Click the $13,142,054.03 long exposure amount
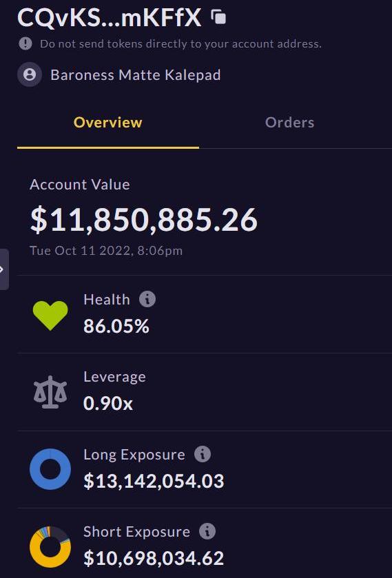The height and width of the screenshot is (578, 392). pyautogui.click(x=154, y=481)
